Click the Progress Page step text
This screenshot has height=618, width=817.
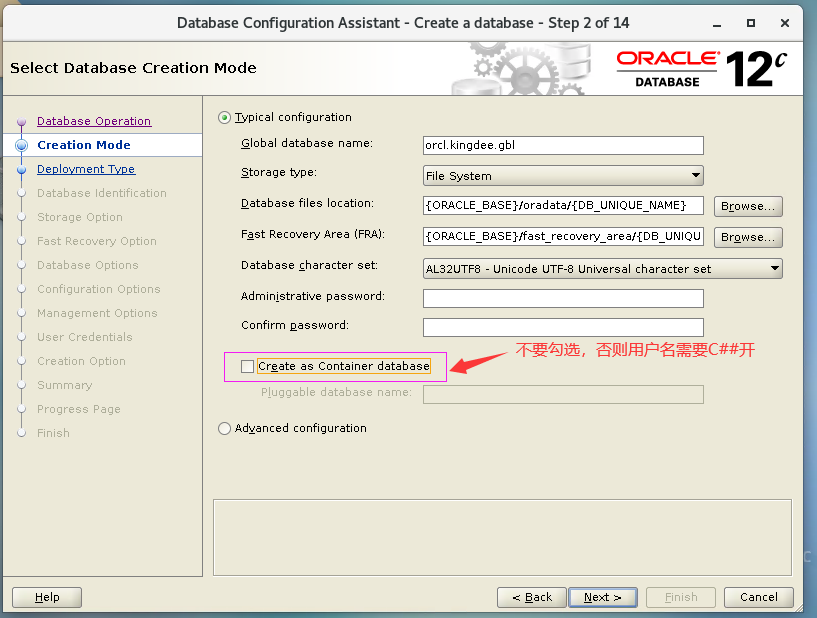pos(79,409)
